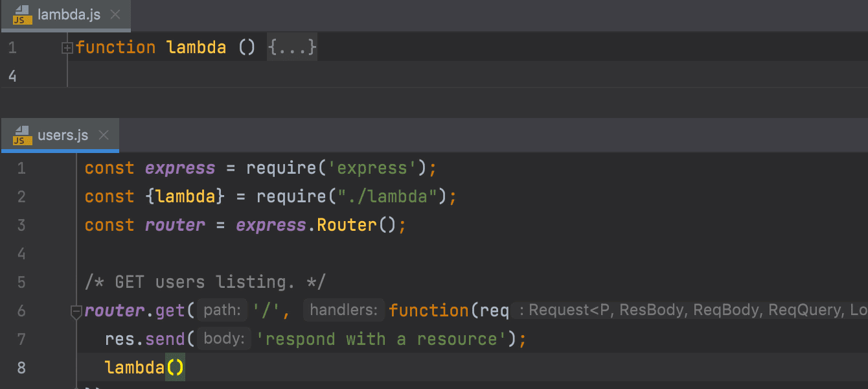Click line number 6 in users.js gutter
The image size is (868, 389).
(x=21, y=311)
